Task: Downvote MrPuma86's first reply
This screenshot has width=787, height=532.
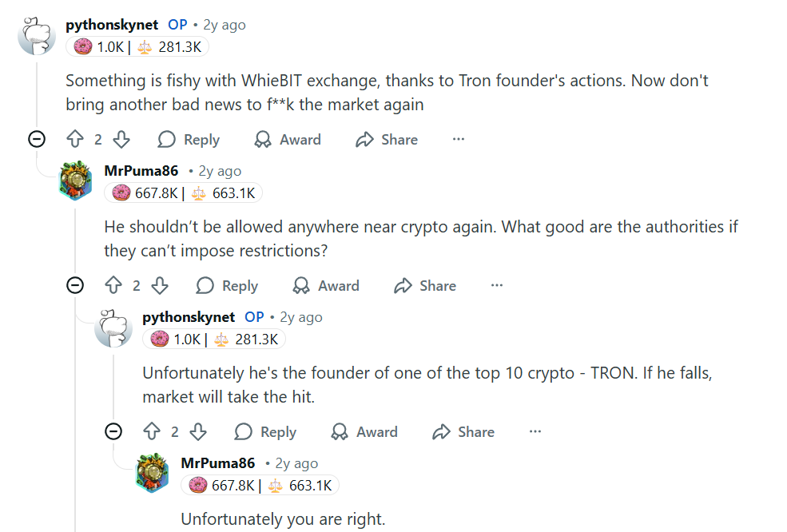Action: tap(160, 285)
